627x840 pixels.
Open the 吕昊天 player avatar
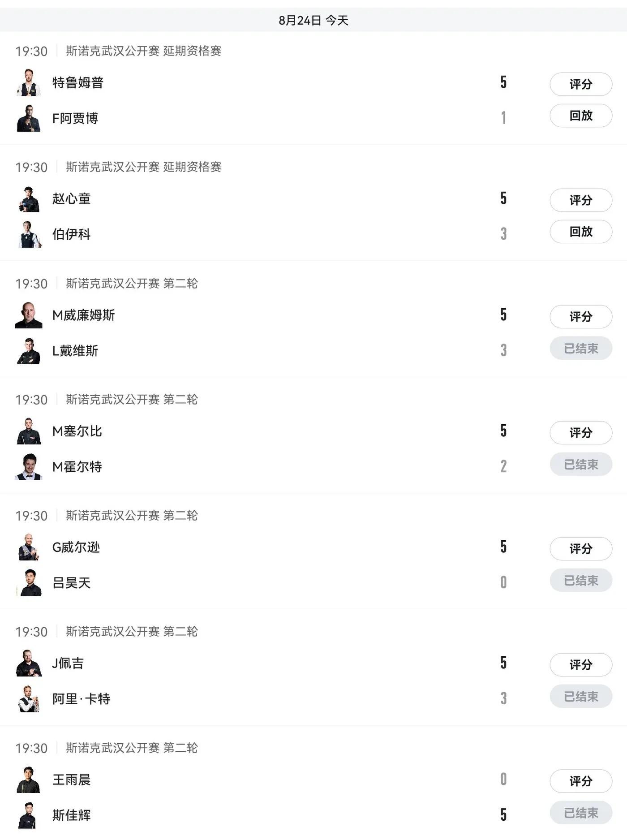coord(29,583)
